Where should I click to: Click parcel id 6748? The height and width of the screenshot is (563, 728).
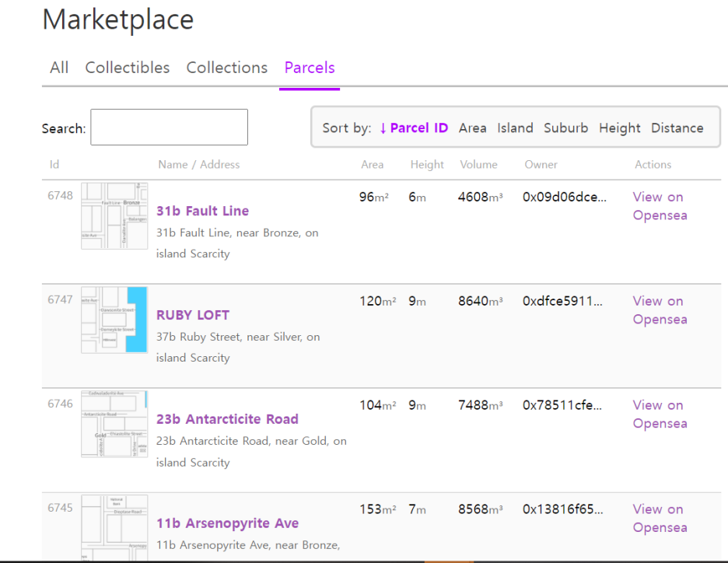click(60, 195)
